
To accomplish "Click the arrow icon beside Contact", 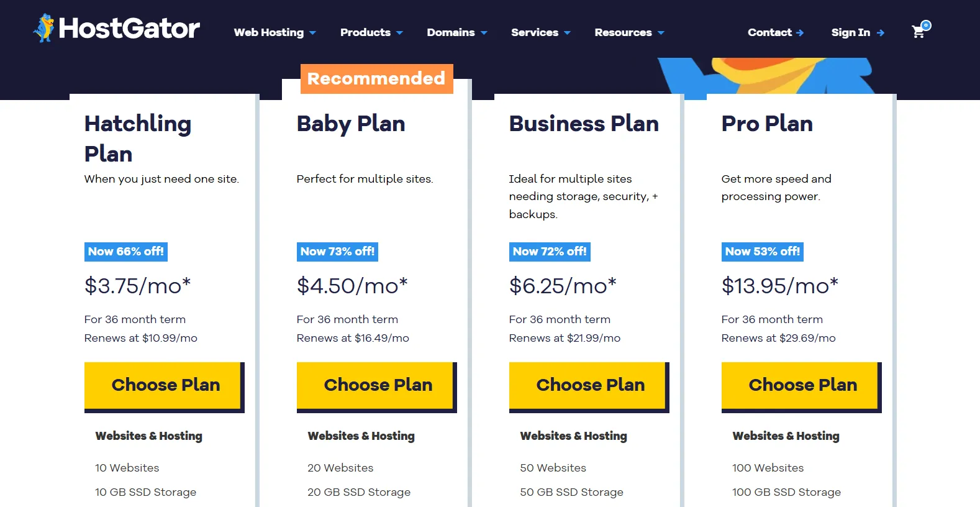I will pyautogui.click(x=801, y=33).
